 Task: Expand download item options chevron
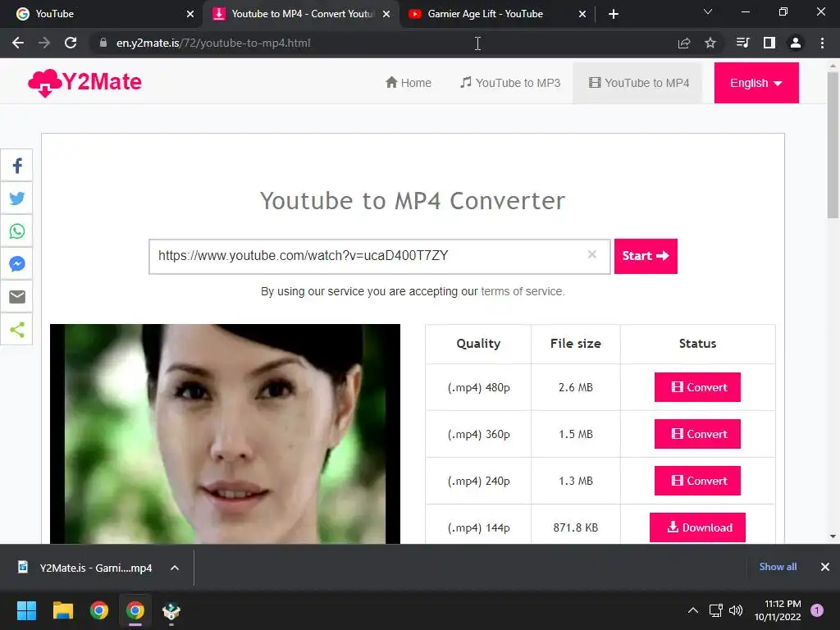(175, 568)
